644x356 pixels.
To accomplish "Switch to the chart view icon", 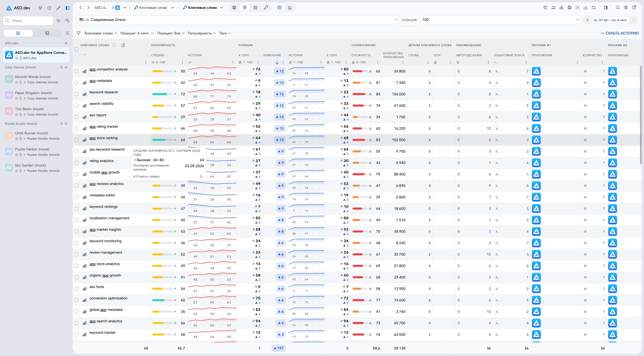I will pyautogui.click(x=290, y=8).
